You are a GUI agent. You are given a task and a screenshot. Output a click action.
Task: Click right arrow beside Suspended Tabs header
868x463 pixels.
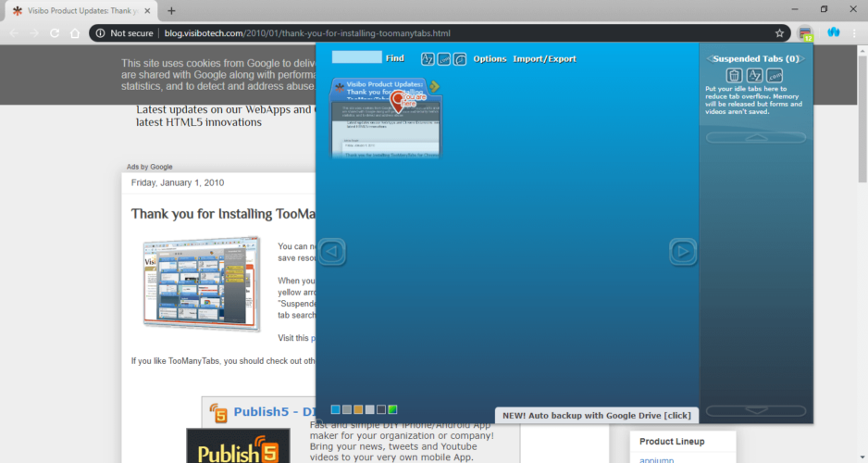coord(802,58)
